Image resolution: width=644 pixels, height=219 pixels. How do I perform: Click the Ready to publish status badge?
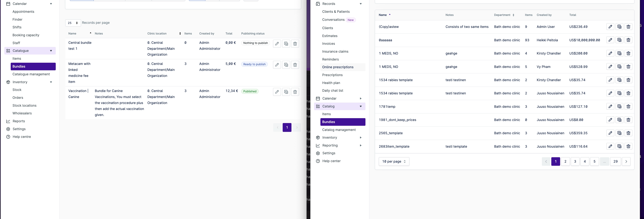pos(254,64)
